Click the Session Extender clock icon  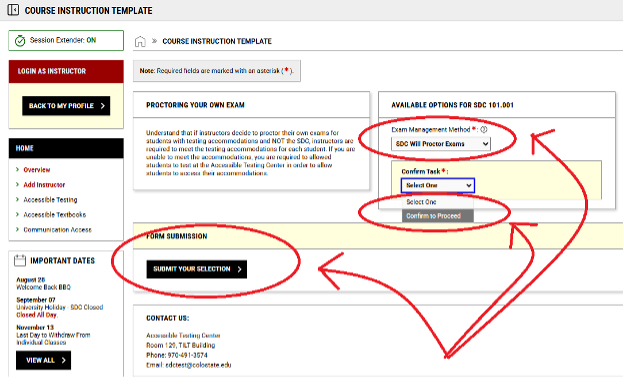[20, 41]
